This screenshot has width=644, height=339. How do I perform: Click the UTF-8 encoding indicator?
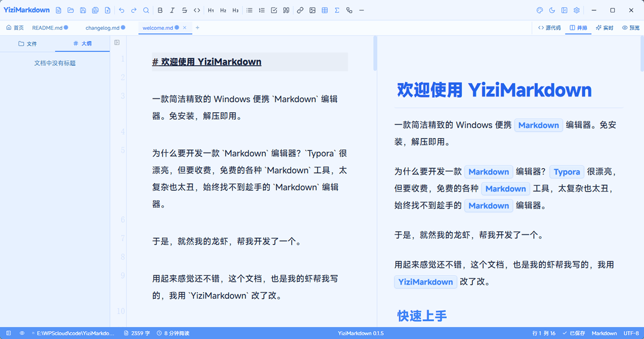pos(631,333)
